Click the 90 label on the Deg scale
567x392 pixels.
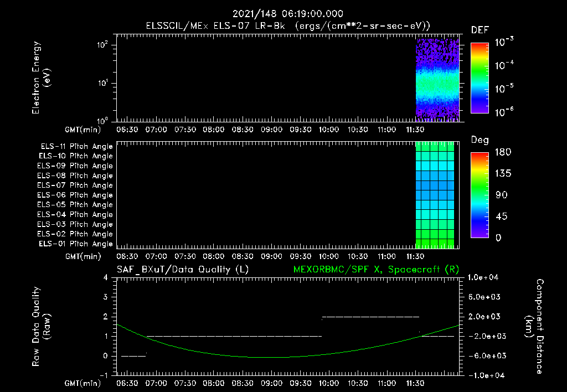coord(502,195)
